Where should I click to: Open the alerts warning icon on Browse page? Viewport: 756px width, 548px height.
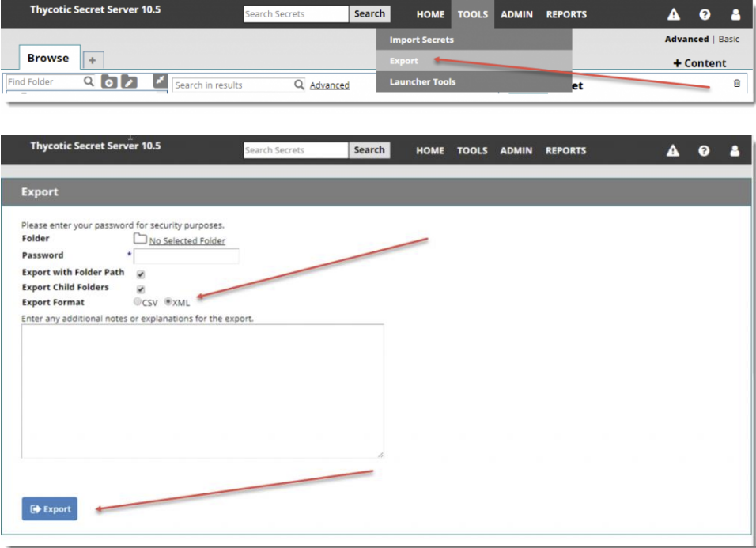pos(674,14)
